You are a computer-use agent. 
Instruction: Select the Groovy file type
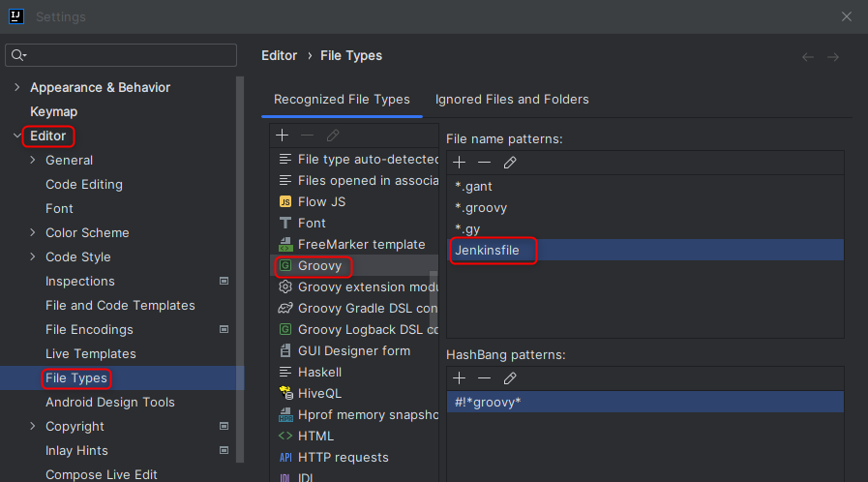pyautogui.click(x=354, y=265)
